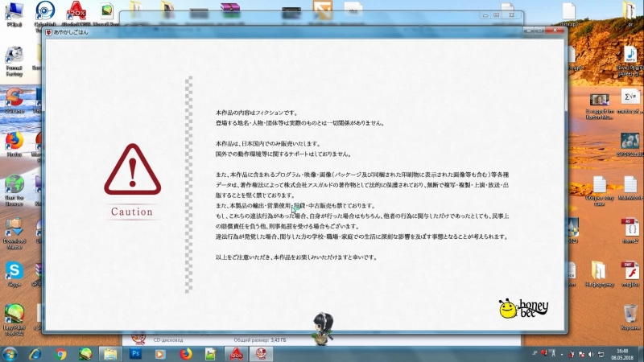This screenshot has width=644, height=362.
Task: Click the system clock showing 16:48
Action: pyautogui.click(x=622, y=353)
